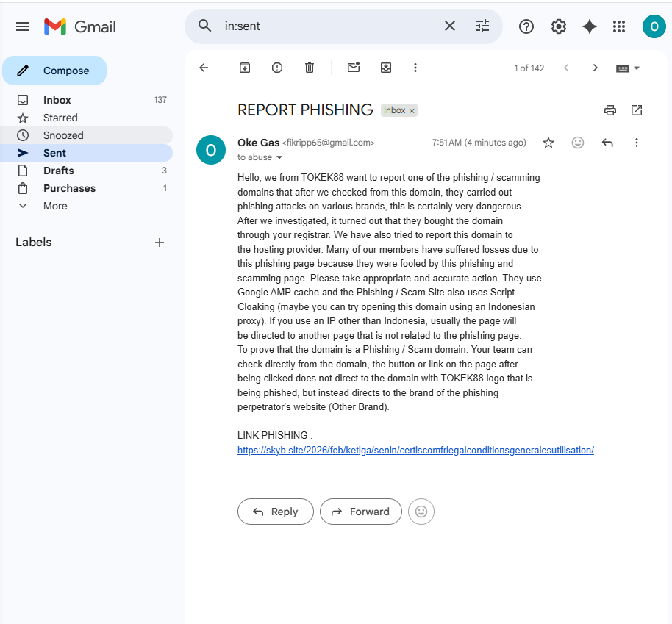Open the skyb.site phishing link
Viewport: 672px width, 624px height.
point(415,450)
